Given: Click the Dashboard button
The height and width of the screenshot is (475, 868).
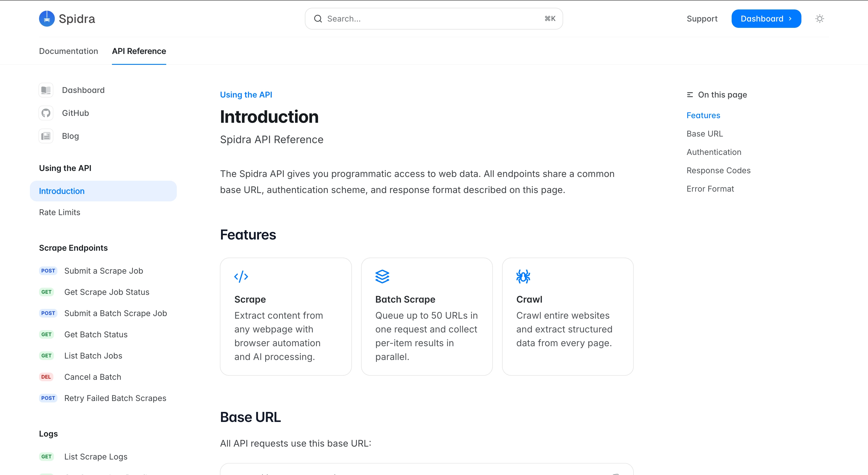Looking at the screenshot, I should pyautogui.click(x=766, y=19).
